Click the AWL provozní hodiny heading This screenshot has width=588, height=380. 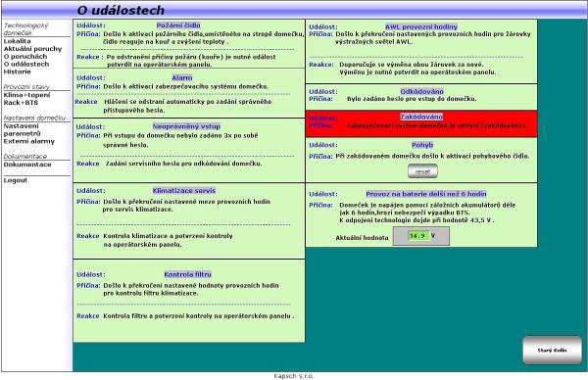point(421,27)
